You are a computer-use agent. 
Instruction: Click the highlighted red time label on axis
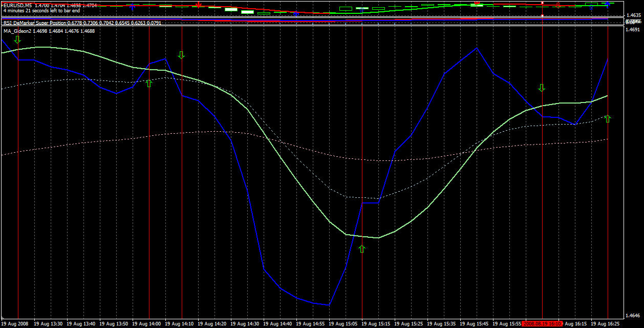click(543, 324)
